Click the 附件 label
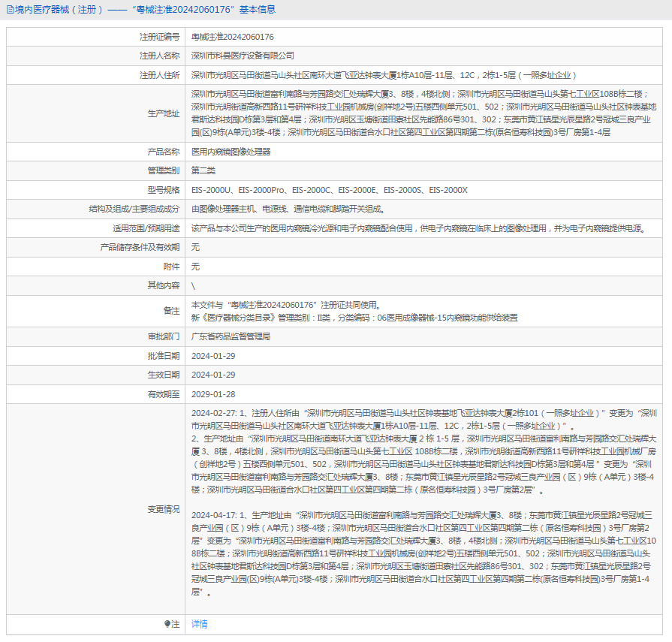Screen dimensions: 672x642 [x=171, y=266]
